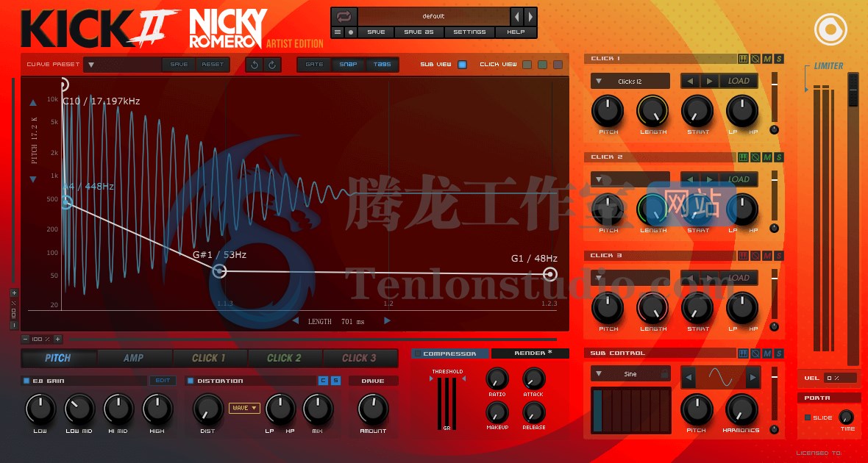Viewport: 868px width, 463px height.
Task: Go to previous preset arrow beside default
Action: pos(517,17)
